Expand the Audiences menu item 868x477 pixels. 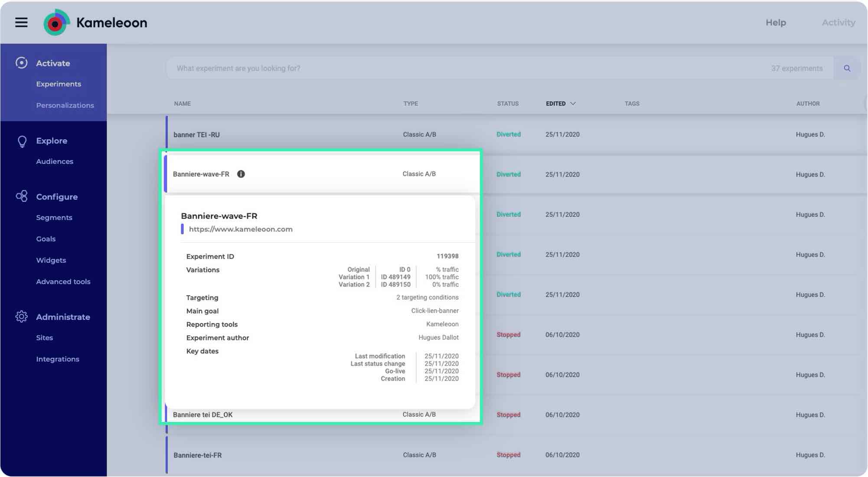tap(54, 162)
